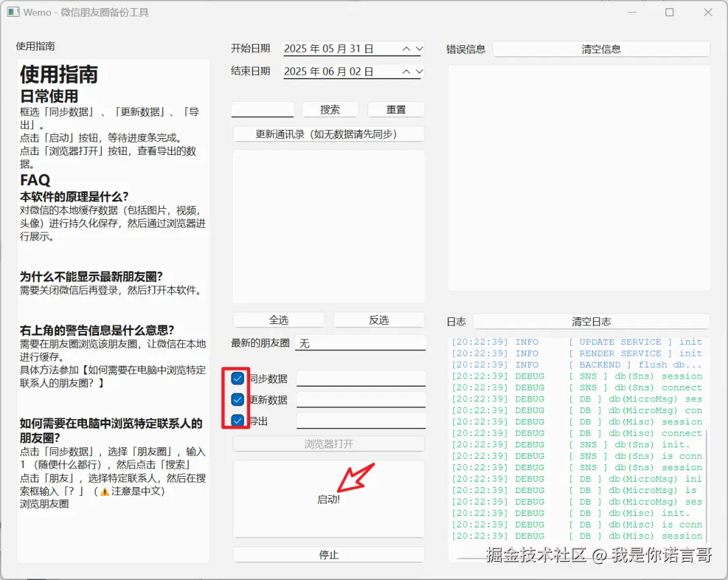Click the 使用指南 heading in guide panel
The height and width of the screenshot is (580, 728).
tap(59, 74)
